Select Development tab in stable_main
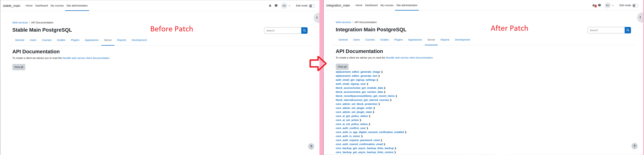The height and width of the screenshot is (155, 644). (x=139, y=40)
